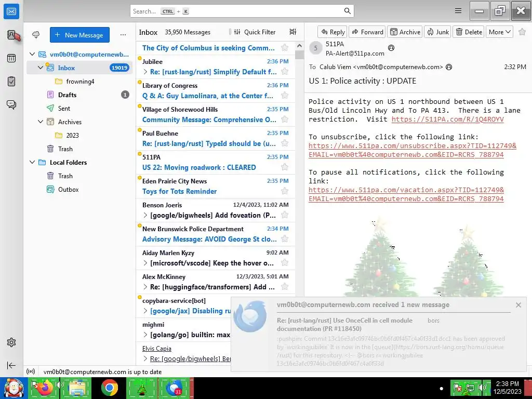Open the More actions dropdown

point(499,32)
